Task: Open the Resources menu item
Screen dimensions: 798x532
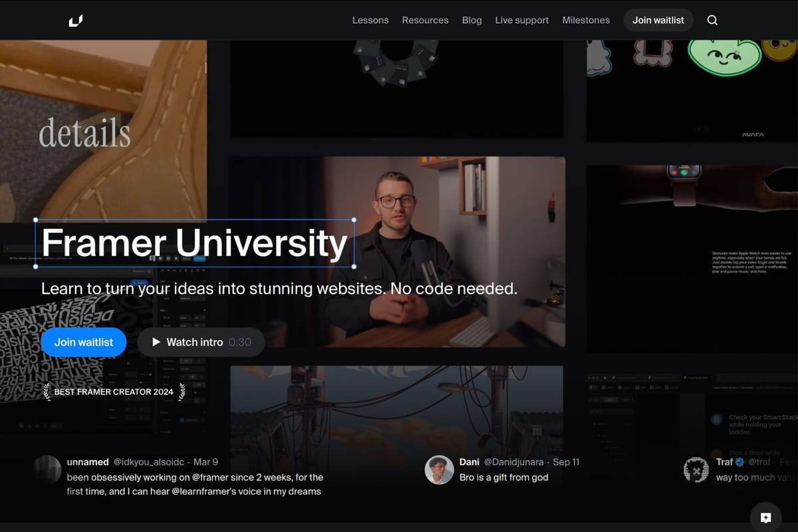Action: [425, 20]
